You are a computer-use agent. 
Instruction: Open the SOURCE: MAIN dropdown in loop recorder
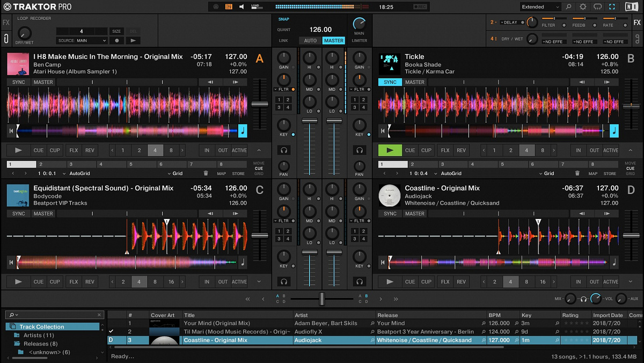[x=82, y=40]
